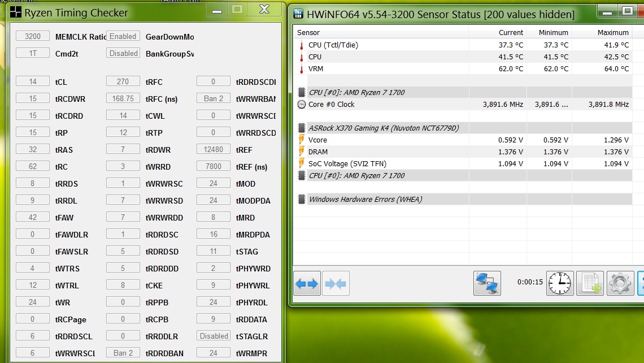This screenshot has height=363, width=644.
Task: Click the GearDownMode Enabled field
Action: coord(123,36)
